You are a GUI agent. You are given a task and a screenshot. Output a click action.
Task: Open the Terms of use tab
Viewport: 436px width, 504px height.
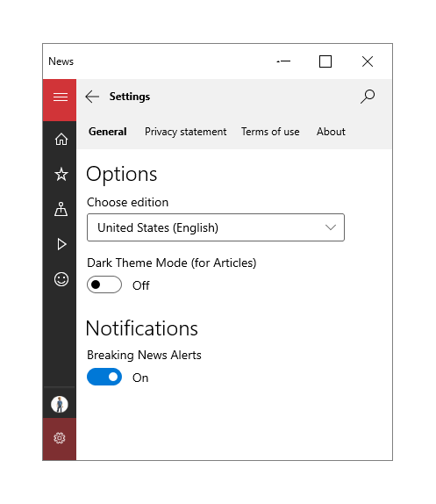coord(270,132)
